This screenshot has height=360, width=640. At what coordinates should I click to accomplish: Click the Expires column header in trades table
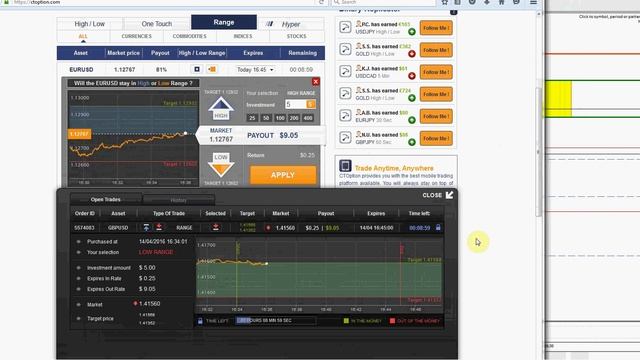(x=376, y=213)
